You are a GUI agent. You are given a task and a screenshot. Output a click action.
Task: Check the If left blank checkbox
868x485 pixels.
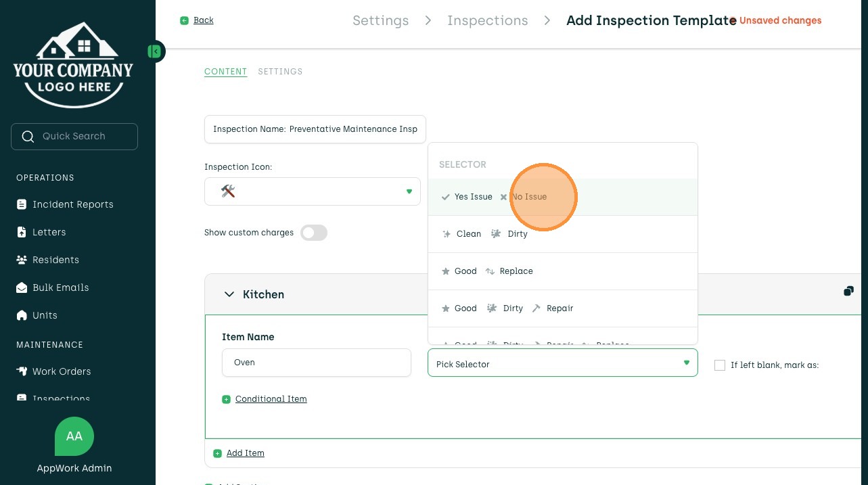(720, 365)
